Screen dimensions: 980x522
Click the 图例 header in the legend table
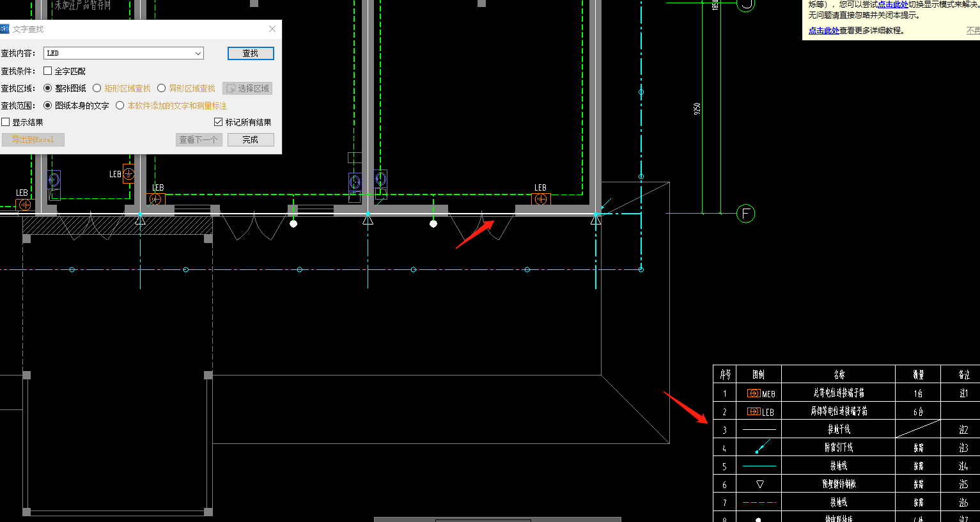759,375
